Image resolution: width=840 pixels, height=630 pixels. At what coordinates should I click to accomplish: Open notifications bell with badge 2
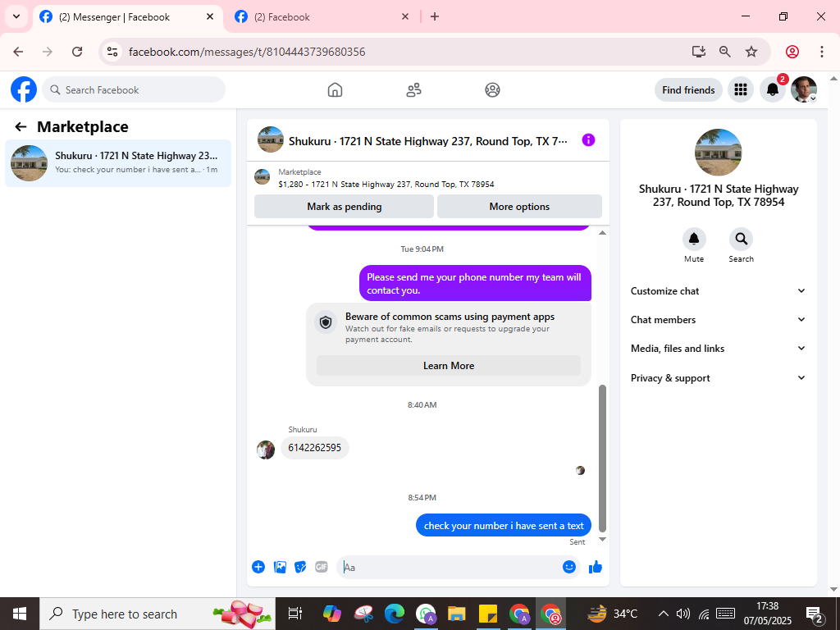[773, 89]
